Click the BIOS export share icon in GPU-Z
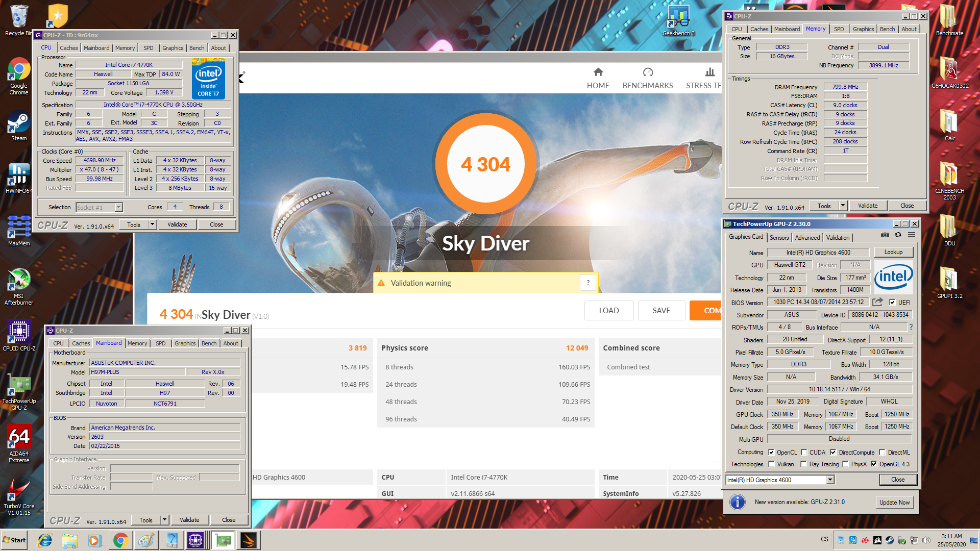The height and width of the screenshot is (551, 980). tap(877, 302)
